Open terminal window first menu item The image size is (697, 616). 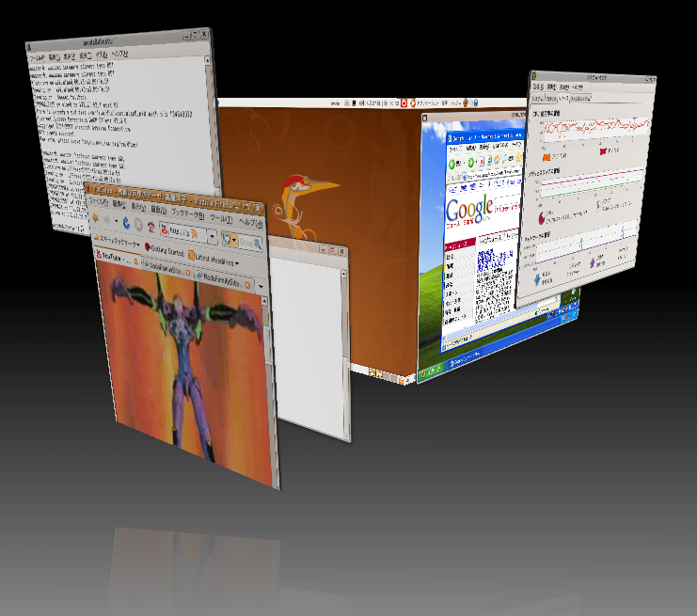38,57
